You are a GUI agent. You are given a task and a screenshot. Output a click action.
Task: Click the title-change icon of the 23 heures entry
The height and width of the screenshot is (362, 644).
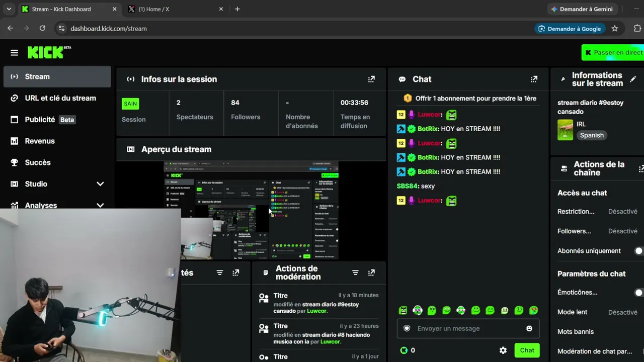[x=264, y=328]
